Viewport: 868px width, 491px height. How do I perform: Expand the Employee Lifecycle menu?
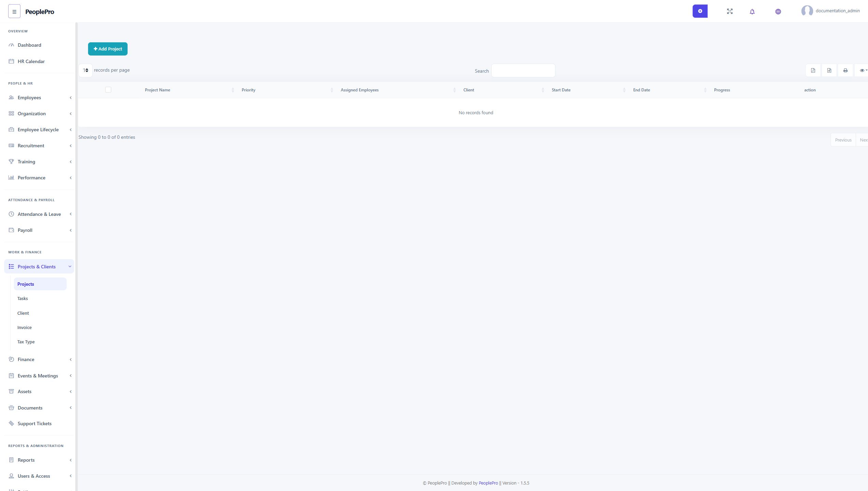[x=39, y=130]
